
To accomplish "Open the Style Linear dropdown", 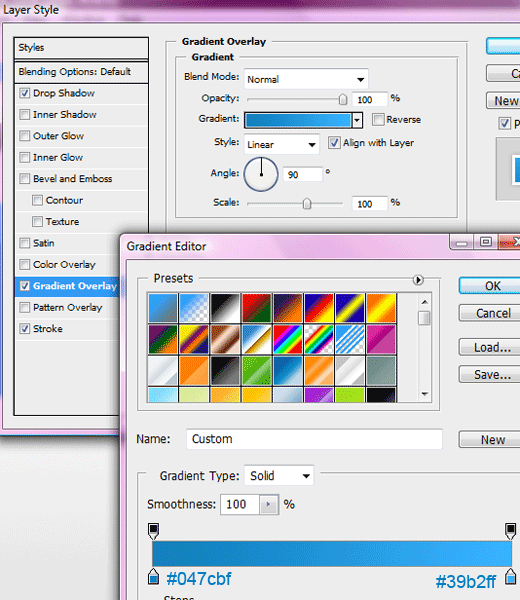I will click(282, 144).
